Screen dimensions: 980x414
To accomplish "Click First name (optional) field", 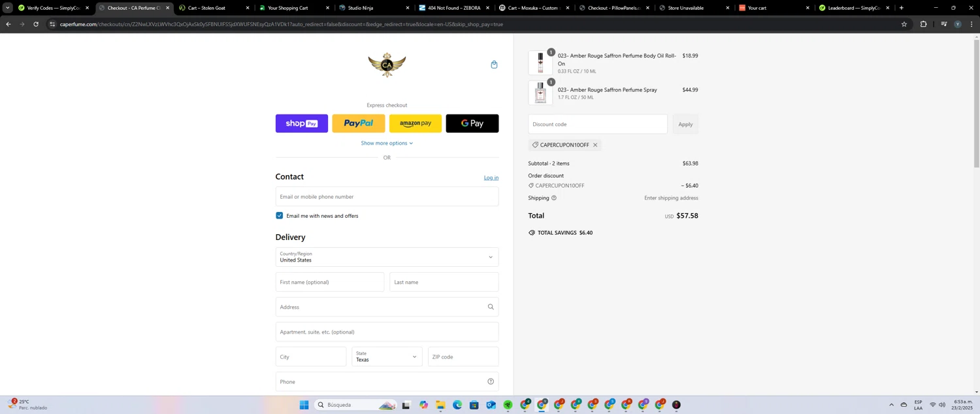I will (x=330, y=283).
